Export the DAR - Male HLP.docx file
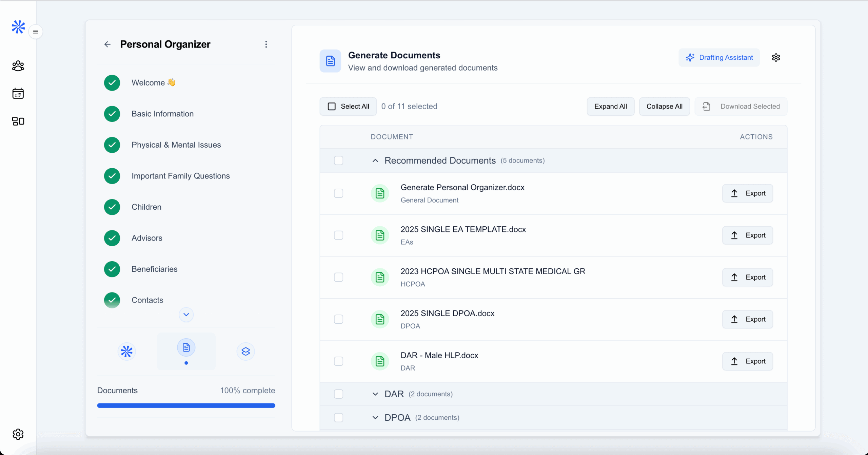Image resolution: width=868 pixels, height=455 pixels. click(x=747, y=361)
